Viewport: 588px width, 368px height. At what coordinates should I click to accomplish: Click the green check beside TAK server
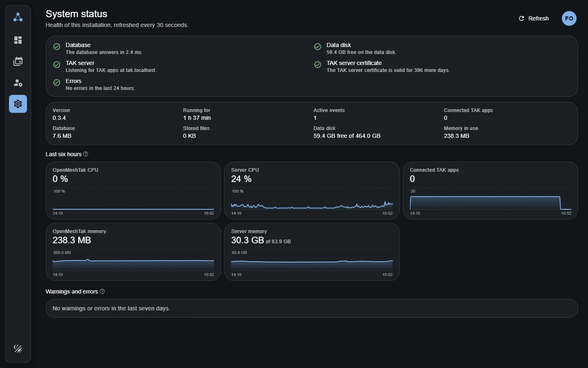57,65
